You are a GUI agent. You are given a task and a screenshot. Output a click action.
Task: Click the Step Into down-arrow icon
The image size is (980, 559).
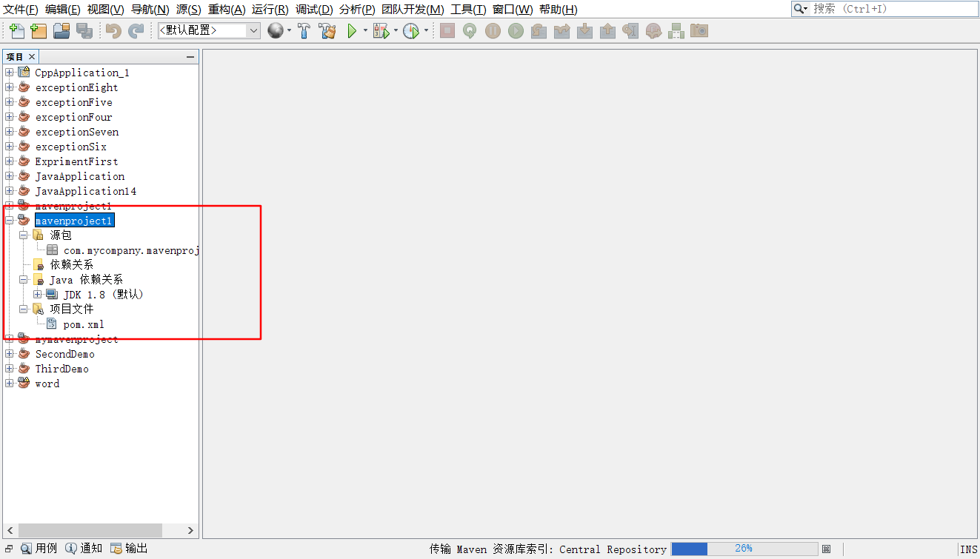click(x=584, y=31)
